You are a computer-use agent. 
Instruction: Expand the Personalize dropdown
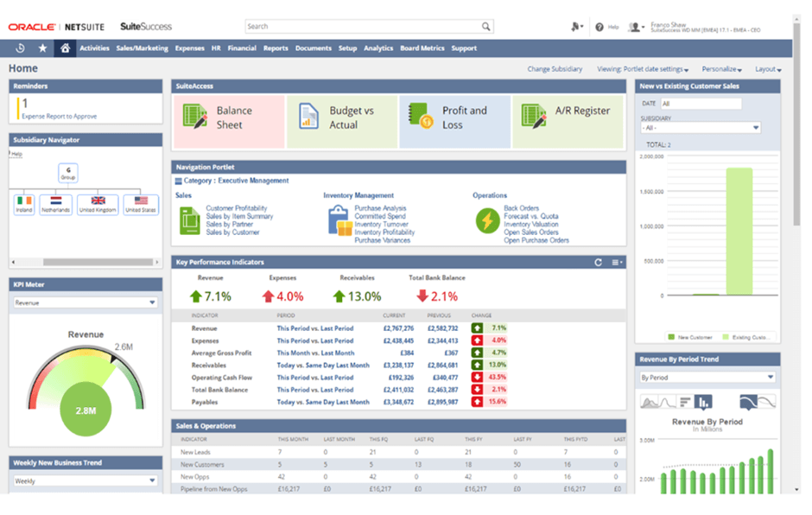pyautogui.click(x=722, y=69)
